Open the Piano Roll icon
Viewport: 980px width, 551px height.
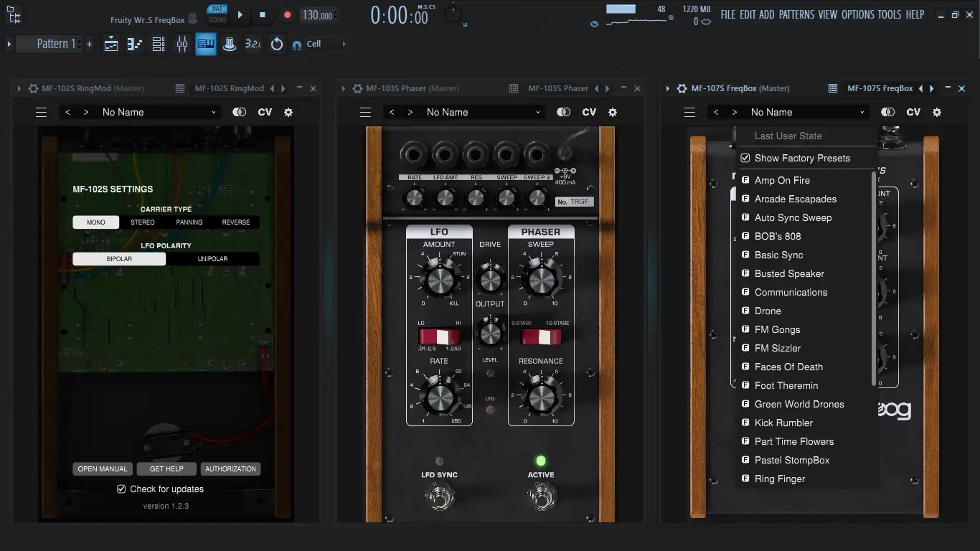pyautogui.click(x=135, y=44)
